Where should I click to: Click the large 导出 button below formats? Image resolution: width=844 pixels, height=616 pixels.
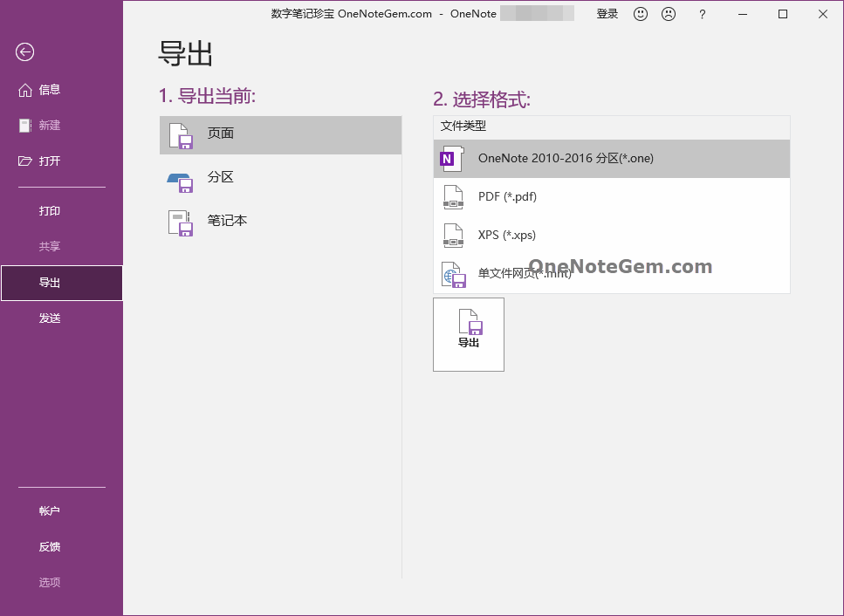(x=469, y=335)
